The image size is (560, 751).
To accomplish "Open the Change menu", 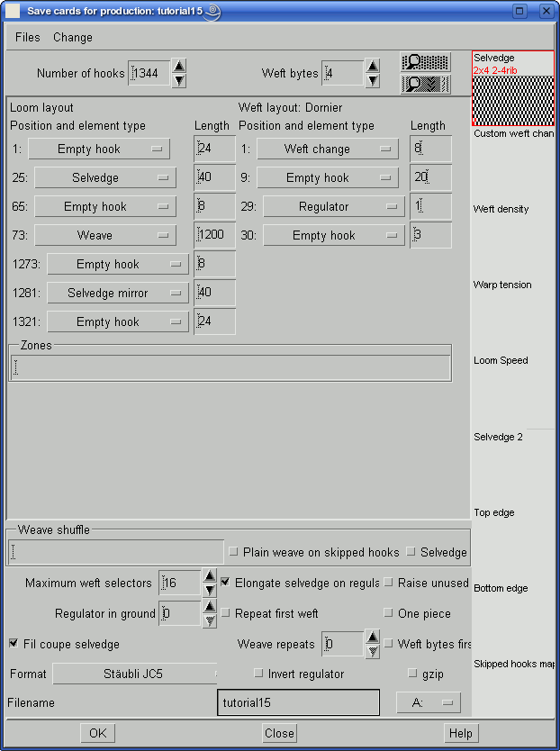I will (73, 38).
